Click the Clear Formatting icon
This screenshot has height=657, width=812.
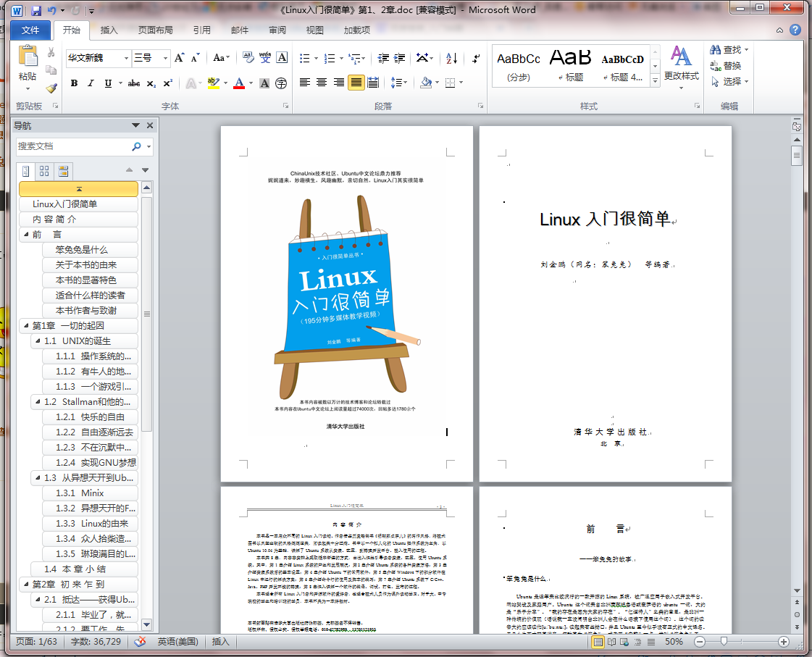click(x=248, y=58)
